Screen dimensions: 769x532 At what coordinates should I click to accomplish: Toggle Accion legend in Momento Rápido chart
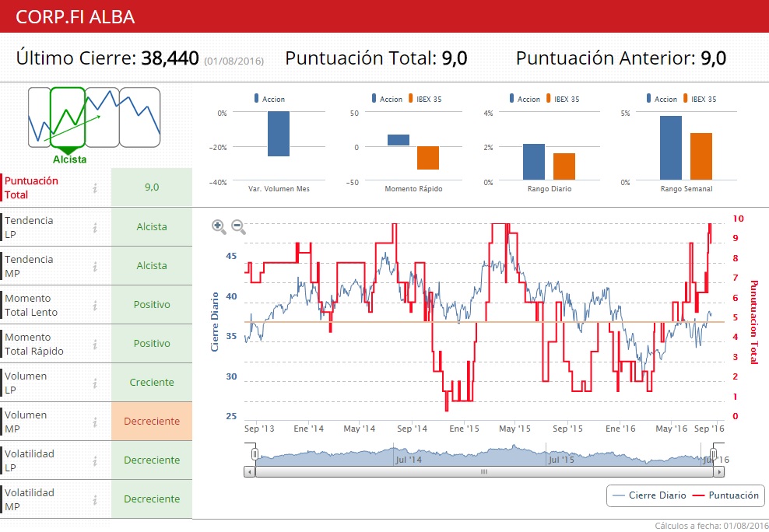pyautogui.click(x=387, y=99)
